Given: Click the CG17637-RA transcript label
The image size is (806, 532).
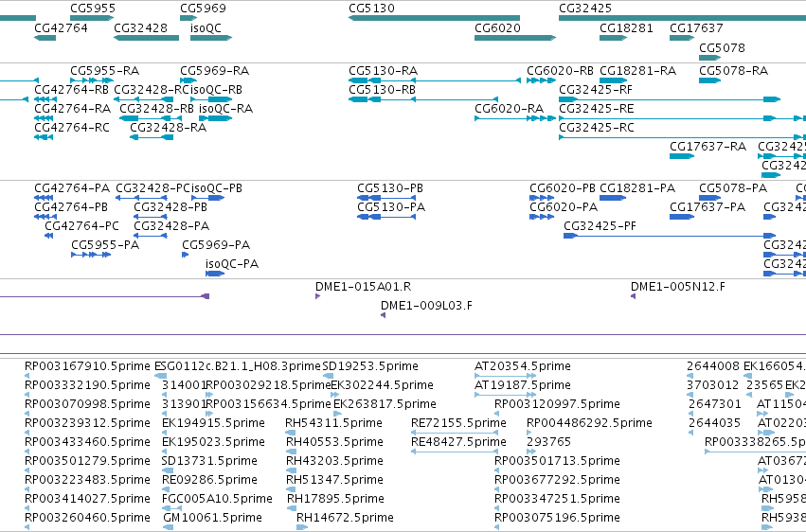Looking at the screenshot, I should (707, 147).
